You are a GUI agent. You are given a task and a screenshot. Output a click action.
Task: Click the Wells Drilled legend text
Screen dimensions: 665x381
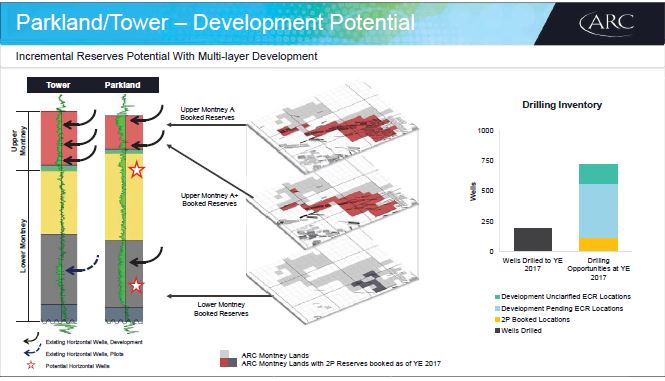[x=521, y=331]
